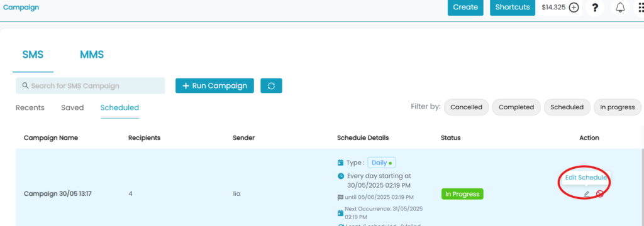Viewport: 644px width, 226px height.
Task: Click the magnifier icon in search box
Action: (x=25, y=85)
